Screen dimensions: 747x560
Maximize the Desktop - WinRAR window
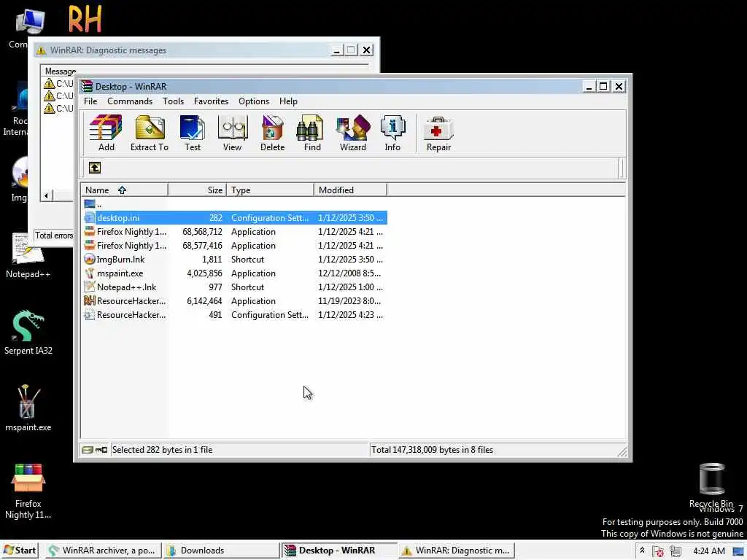(x=603, y=86)
